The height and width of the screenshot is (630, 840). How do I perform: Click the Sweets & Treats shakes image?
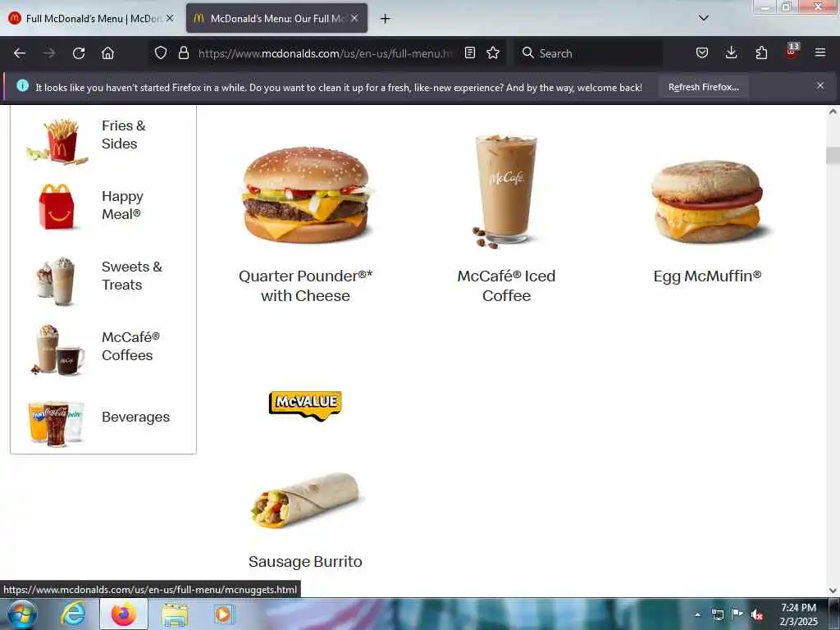(x=55, y=281)
